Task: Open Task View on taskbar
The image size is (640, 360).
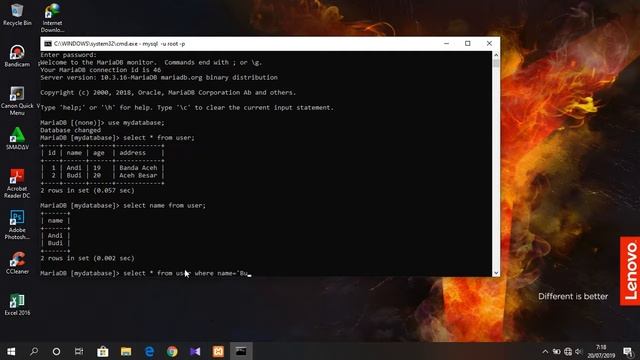Action: click(x=79, y=351)
